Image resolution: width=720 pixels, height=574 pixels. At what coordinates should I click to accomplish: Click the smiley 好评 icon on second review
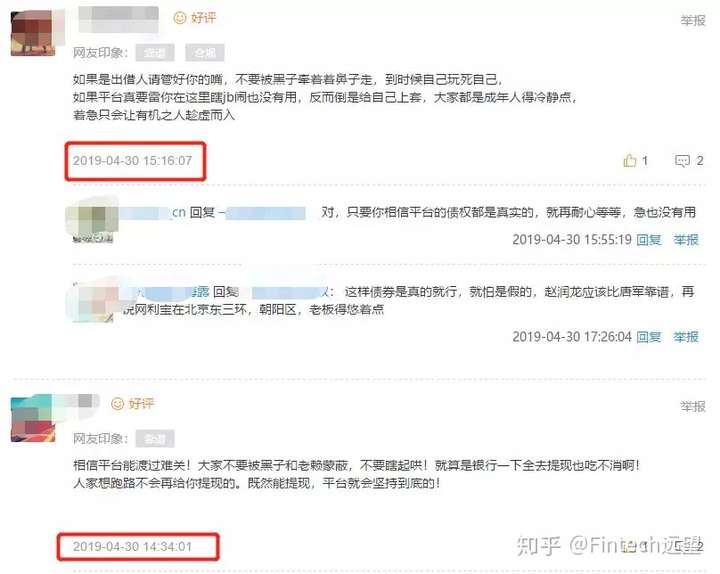point(118,404)
